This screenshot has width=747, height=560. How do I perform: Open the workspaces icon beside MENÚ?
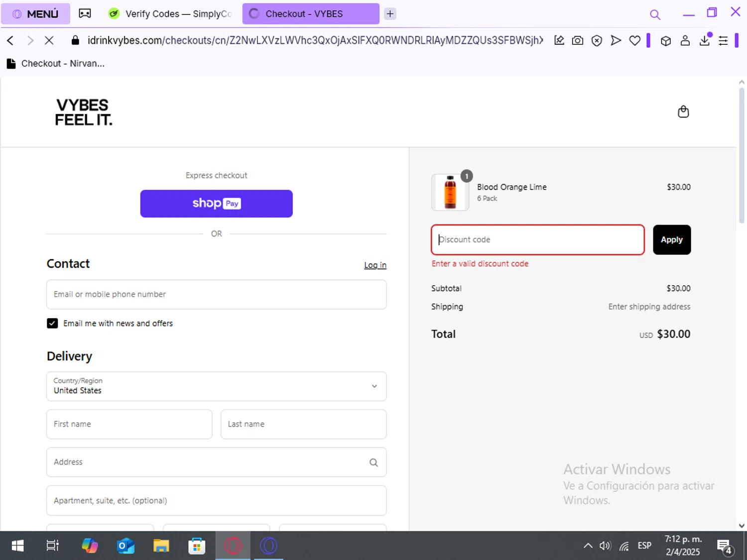(85, 13)
